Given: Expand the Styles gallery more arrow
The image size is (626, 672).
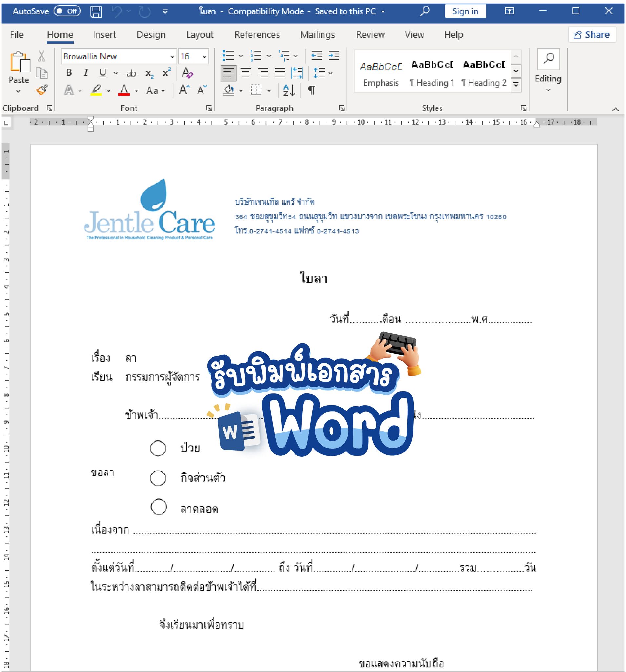Looking at the screenshot, I should (x=516, y=85).
